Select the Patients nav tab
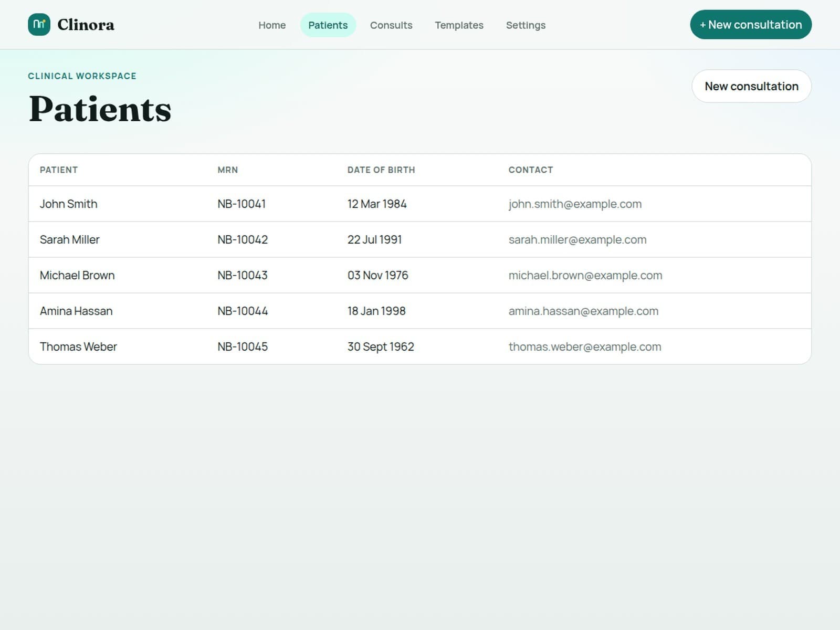 tap(328, 25)
